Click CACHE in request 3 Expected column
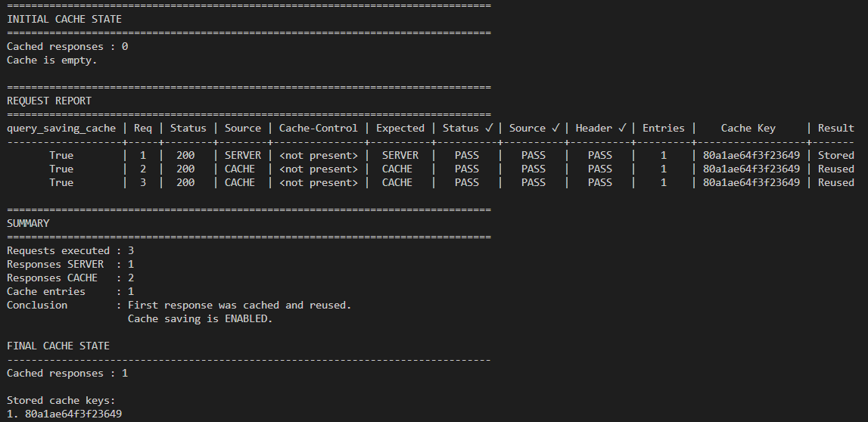The width and height of the screenshot is (868, 422). pos(397,182)
